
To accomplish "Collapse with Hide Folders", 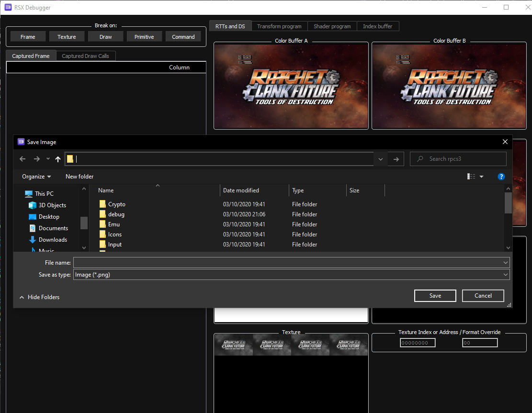I will coord(39,297).
